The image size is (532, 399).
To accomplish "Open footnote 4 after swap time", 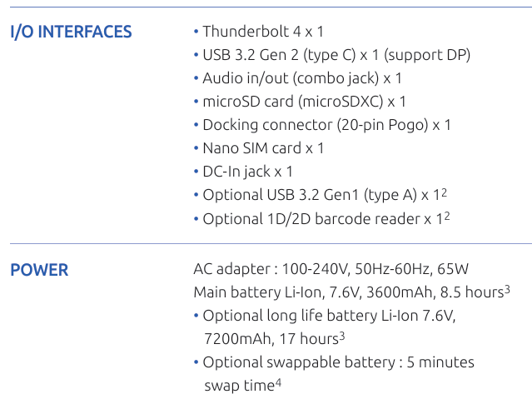I will click(279, 382).
